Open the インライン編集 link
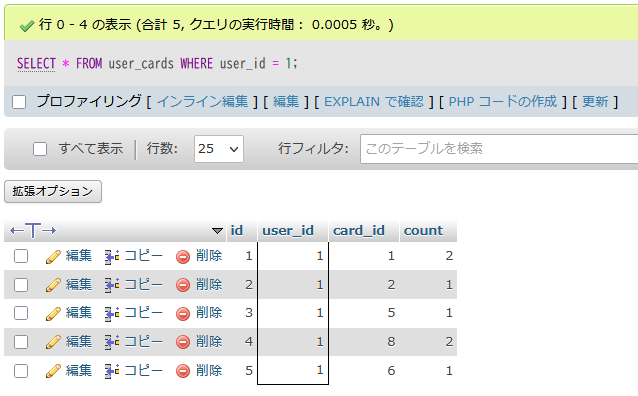Image resolution: width=638 pixels, height=396 pixels. point(203,101)
